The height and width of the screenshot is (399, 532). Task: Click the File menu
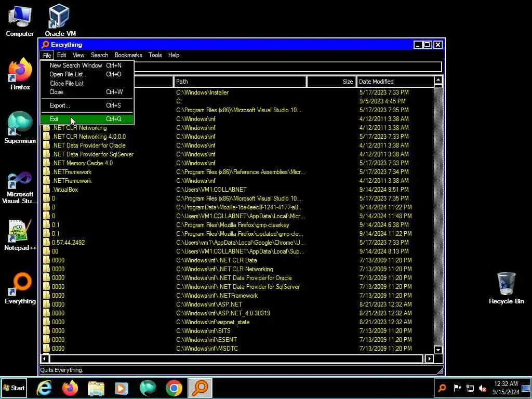[x=47, y=55]
